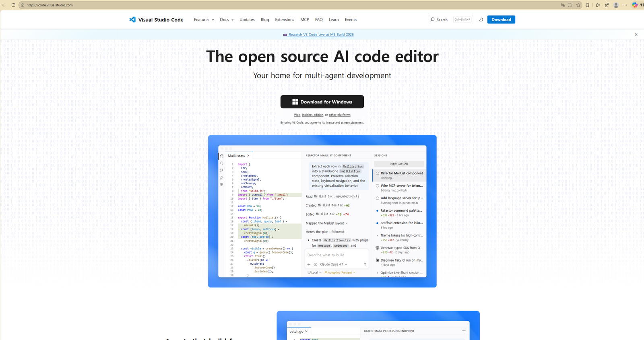Viewport: 644px width, 340px height.
Task: Open the browser Settings and more ellipsis menu
Action: (625, 5)
